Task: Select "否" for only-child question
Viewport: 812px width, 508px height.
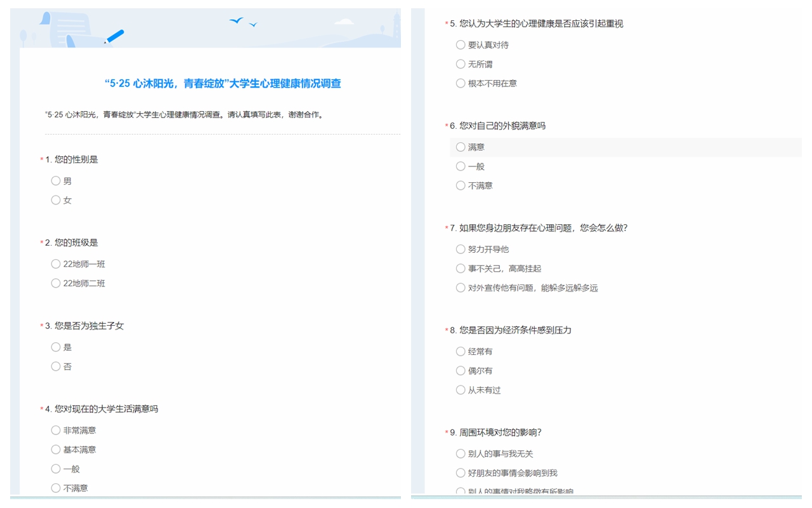Action: pos(56,366)
